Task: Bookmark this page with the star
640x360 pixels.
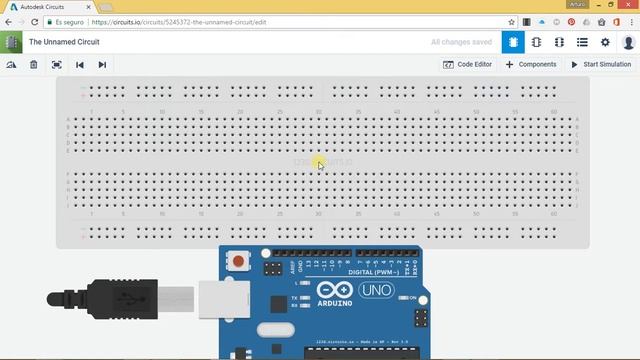Action: pos(511,22)
